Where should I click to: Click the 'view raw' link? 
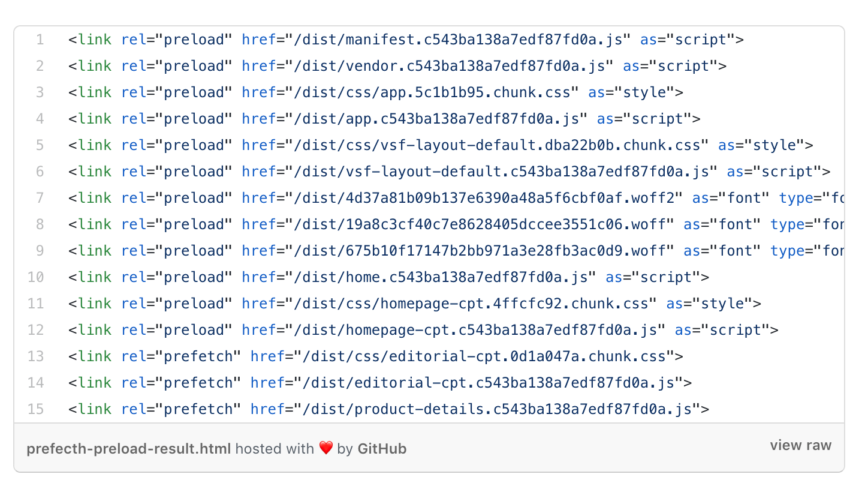tap(801, 445)
